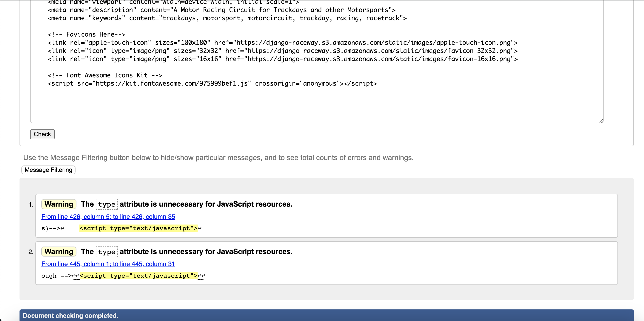Click the 'Document checking completed.' status bar
Viewport: 644px width, 321px height.
point(326,315)
